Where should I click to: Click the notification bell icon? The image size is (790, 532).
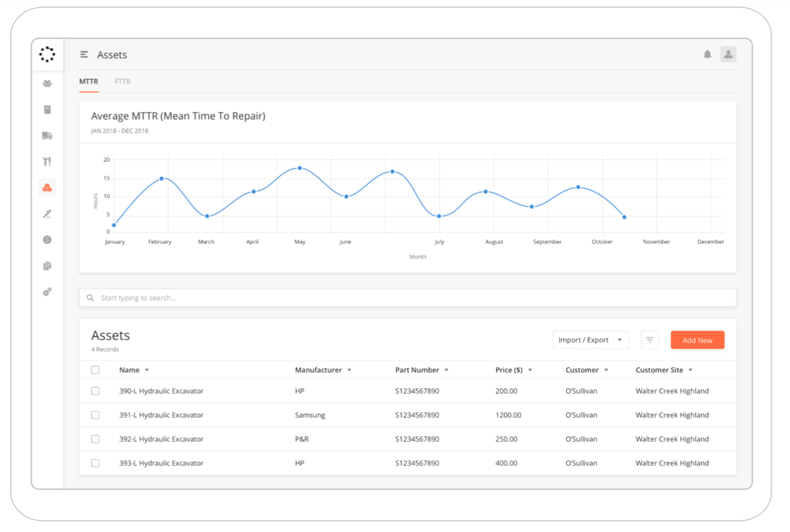(x=707, y=54)
